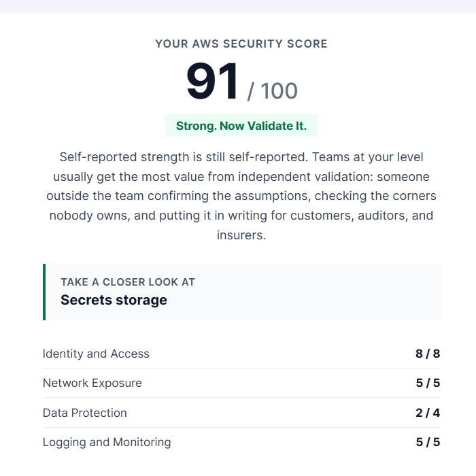
Task: Click Network Exposure's 5 / 5 score
Action: click(428, 383)
